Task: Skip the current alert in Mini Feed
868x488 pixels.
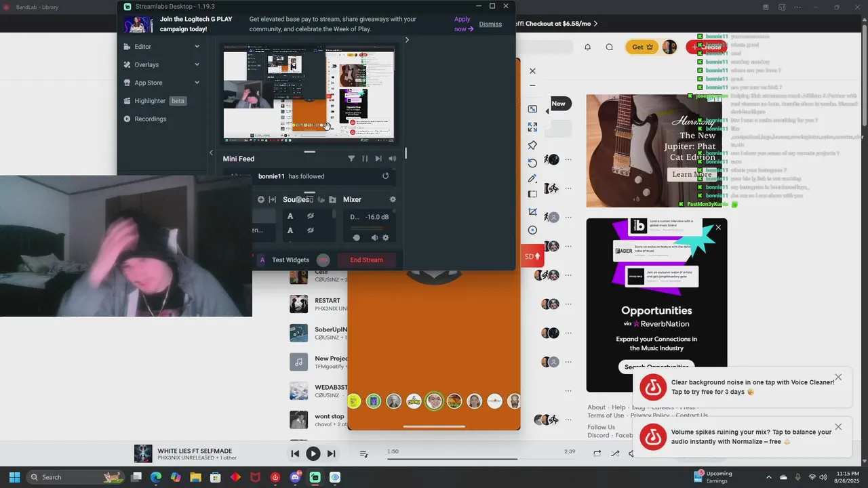Action: [378, 159]
